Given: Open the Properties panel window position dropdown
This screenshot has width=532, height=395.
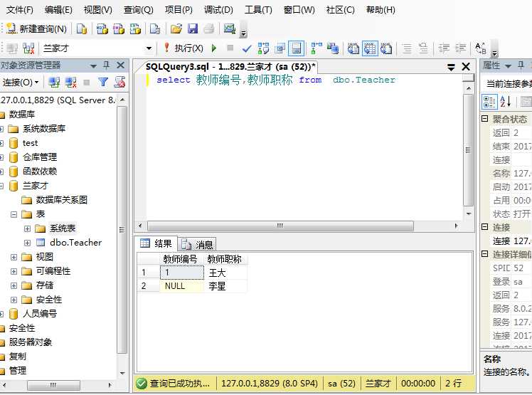Looking at the screenshot, I should (x=508, y=65).
